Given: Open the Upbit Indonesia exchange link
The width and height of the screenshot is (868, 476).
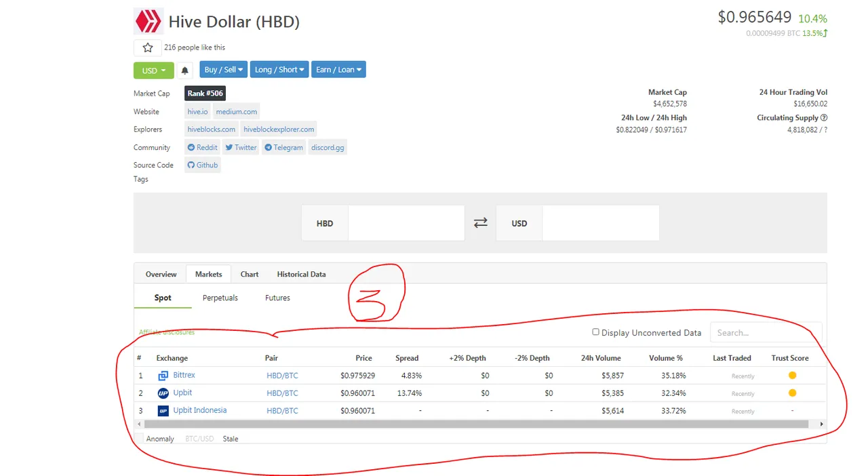Looking at the screenshot, I should (x=200, y=410).
